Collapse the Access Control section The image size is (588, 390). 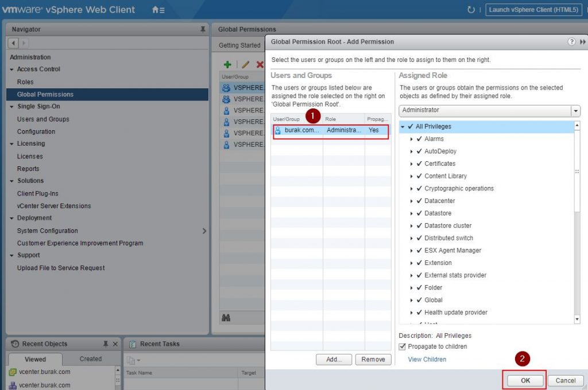tap(11, 69)
